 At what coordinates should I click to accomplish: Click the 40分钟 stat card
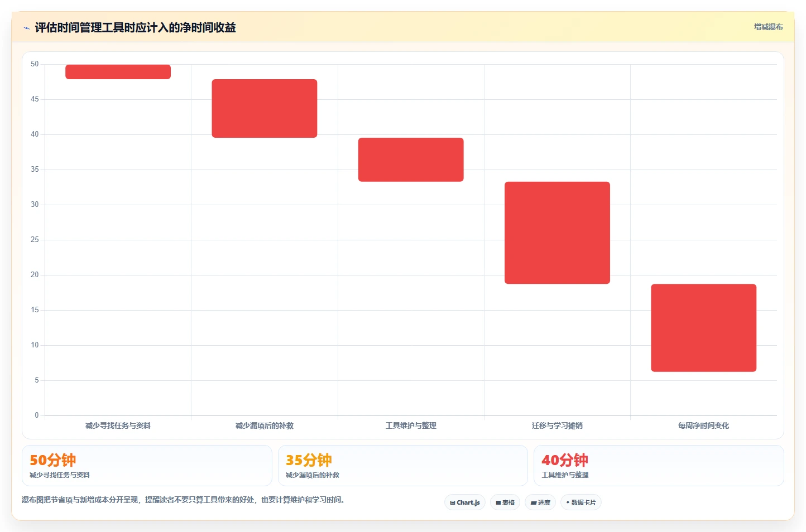[x=659, y=466]
